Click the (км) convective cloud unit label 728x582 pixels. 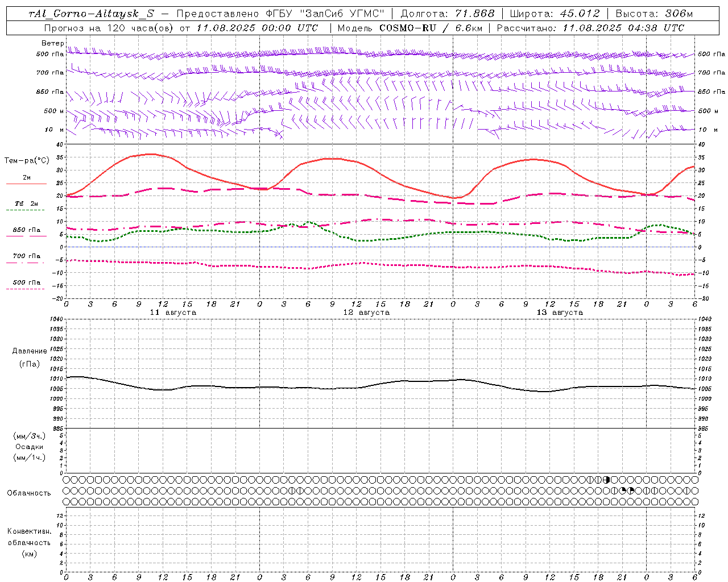[x=29, y=554]
